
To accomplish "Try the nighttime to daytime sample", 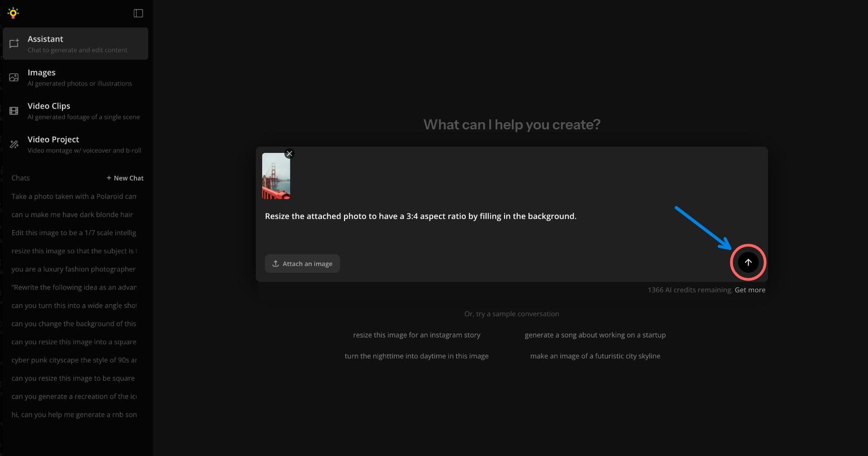I will point(416,356).
